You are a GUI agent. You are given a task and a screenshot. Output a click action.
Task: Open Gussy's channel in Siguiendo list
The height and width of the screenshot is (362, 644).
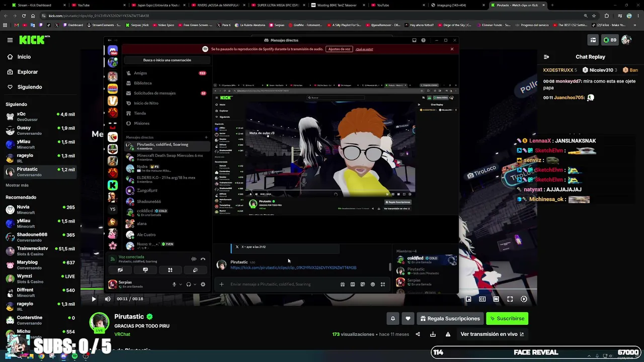[40, 130]
